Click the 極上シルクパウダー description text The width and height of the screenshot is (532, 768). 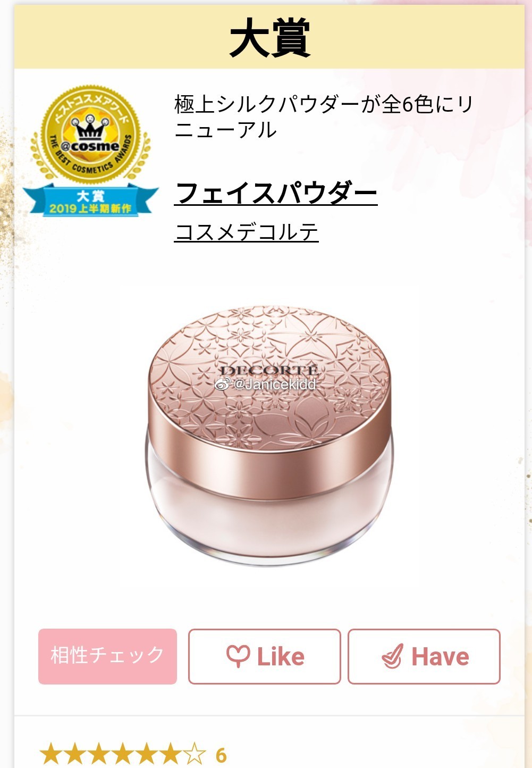point(324,117)
